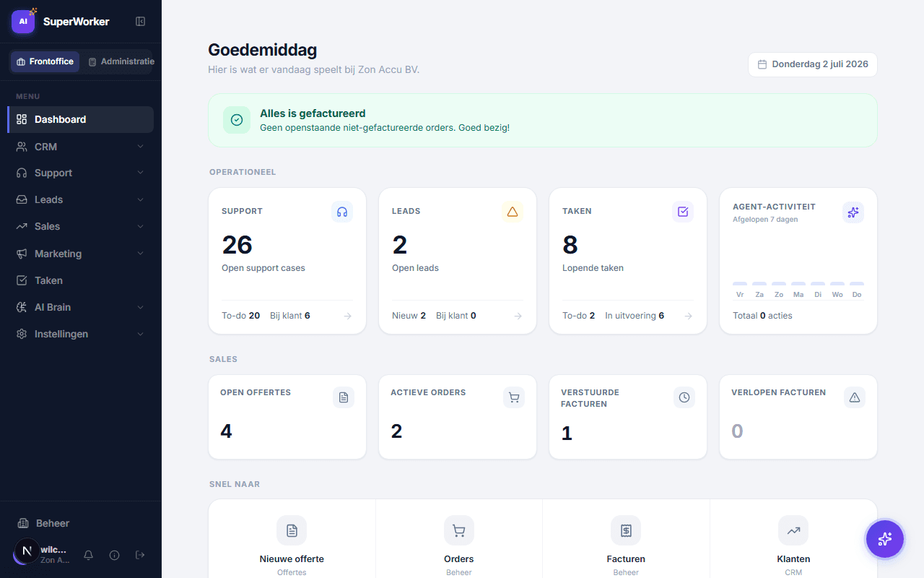The width and height of the screenshot is (924, 578).
Task: Click the Goedemiddag heading
Action: coord(262,50)
